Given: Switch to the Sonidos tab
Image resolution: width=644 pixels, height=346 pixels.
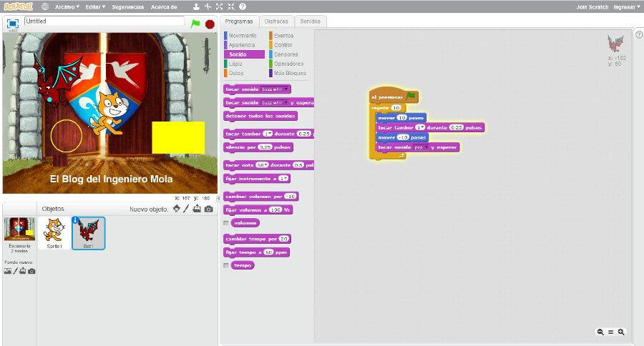Looking at the screenshot, I should (310, 21).
